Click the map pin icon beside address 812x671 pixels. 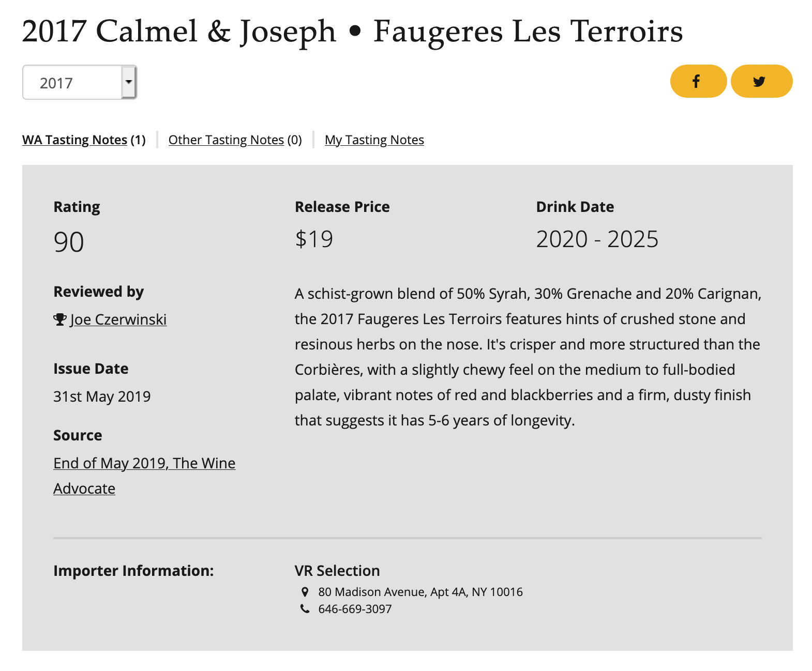point(305,592)
